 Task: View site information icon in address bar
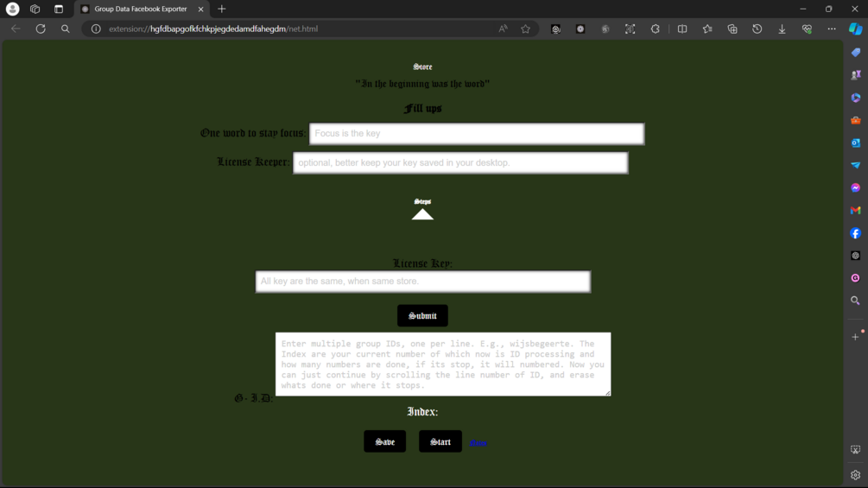(x=96, y=29)
